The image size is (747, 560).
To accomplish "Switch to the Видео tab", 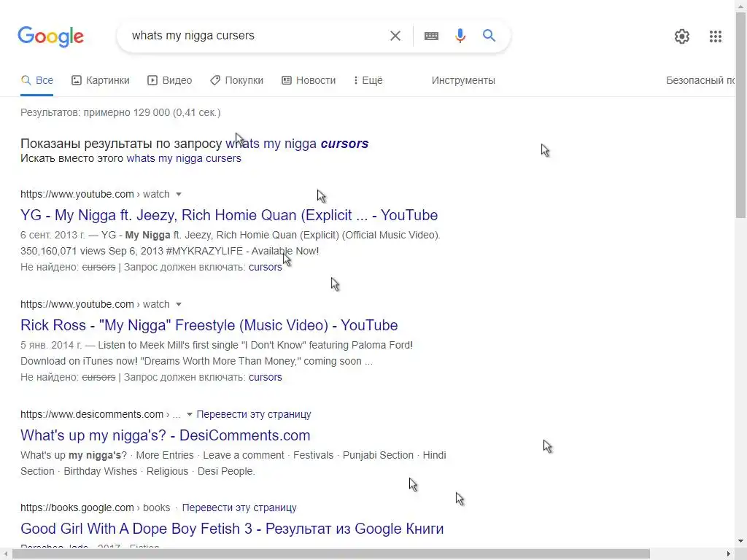I will [169, 80].
